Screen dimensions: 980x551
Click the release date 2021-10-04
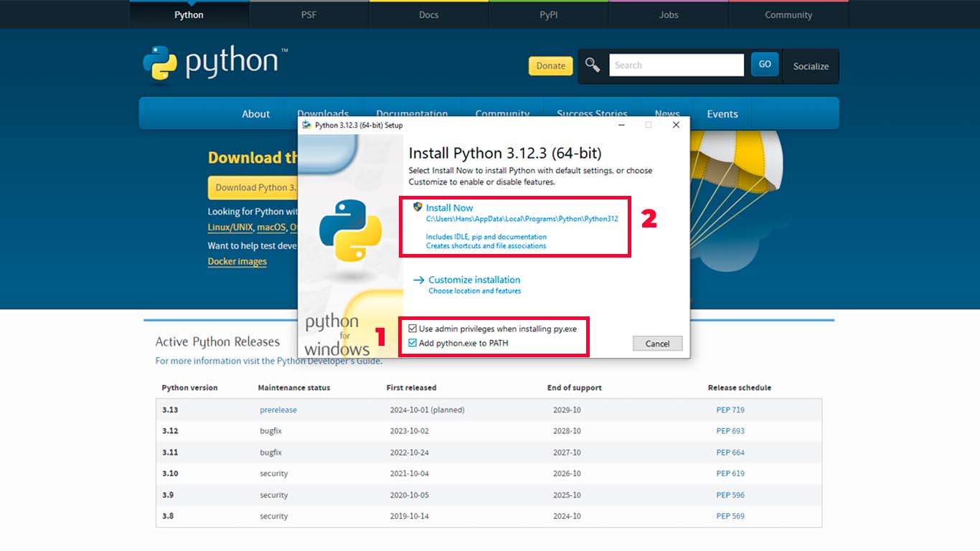410,474
